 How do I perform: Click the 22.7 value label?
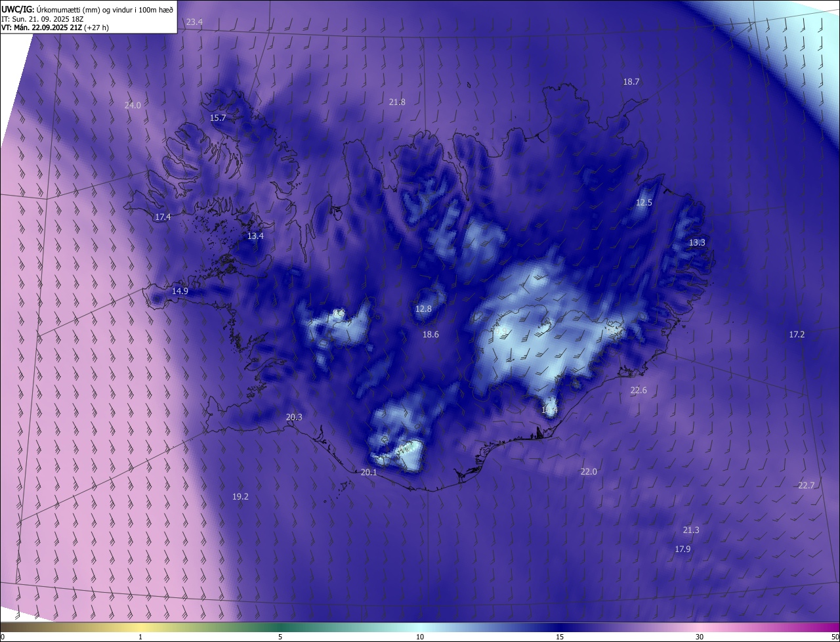tap(807, 486)
